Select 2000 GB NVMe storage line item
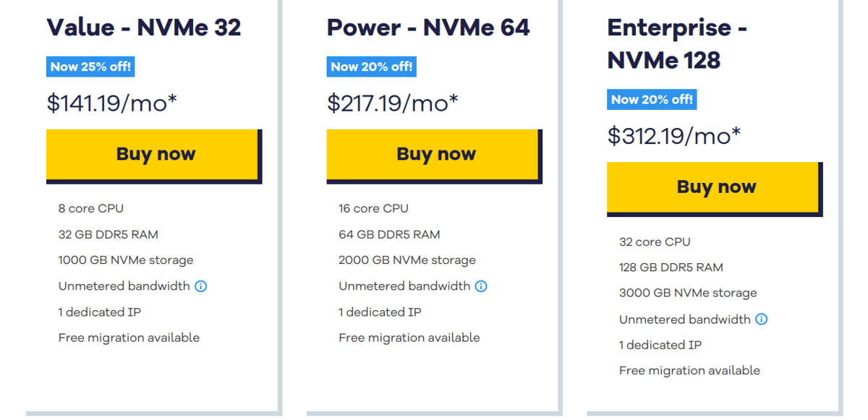This screenshot has width=868, height=420. coord(407,260)
